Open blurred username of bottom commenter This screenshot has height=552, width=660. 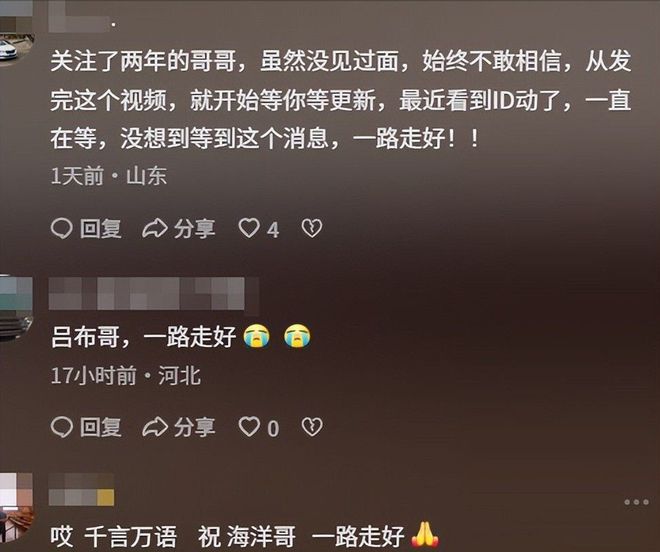81,489
